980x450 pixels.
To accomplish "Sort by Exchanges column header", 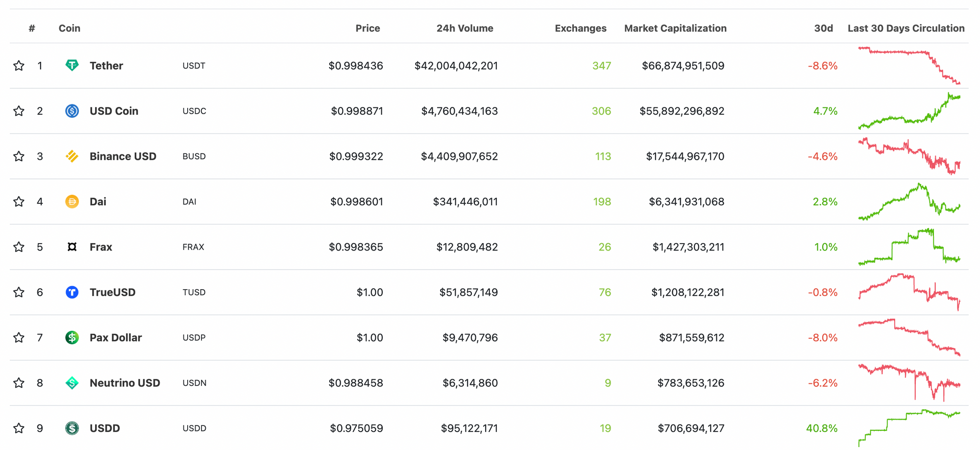I will pos(580,28).
